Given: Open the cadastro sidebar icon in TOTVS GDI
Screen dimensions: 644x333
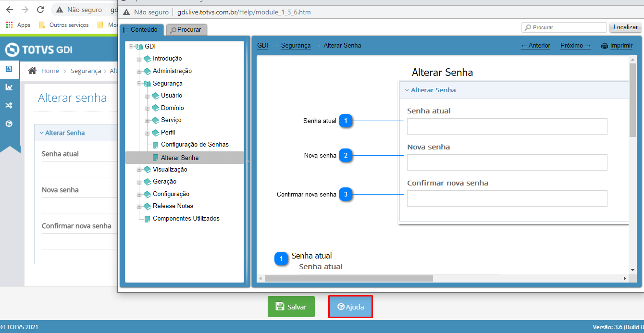Looking at the screenshot, I should coord(9,69).
